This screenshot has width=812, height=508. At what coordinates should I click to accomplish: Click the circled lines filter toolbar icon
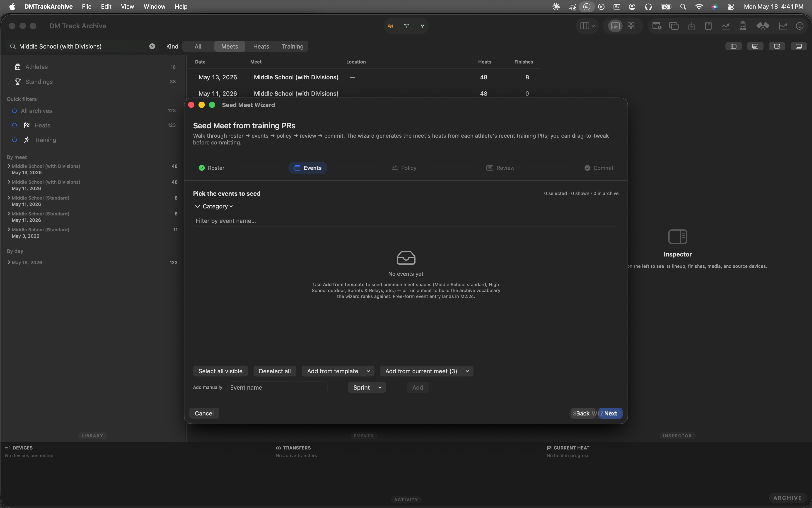(x=800, y=26)
